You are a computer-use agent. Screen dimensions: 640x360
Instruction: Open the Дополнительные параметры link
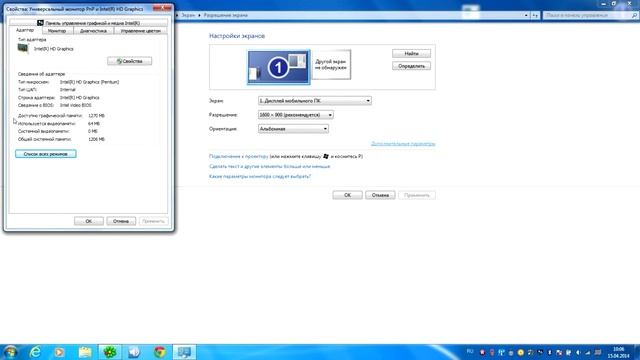point(403,144)
